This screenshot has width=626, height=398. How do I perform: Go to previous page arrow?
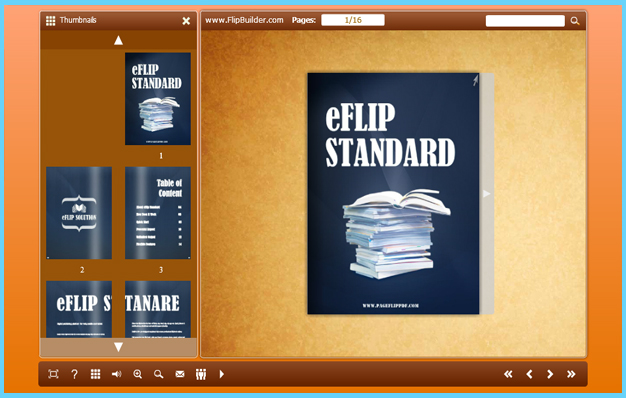coord(529,374)
